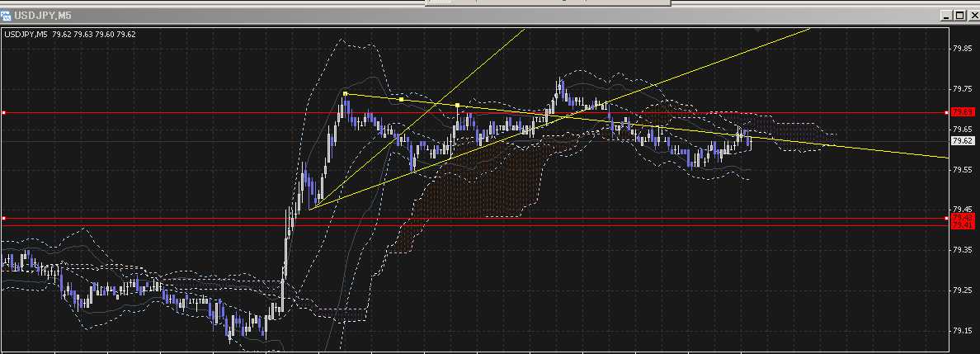Close the USDJPY,M5 chart window

[x=972, y=15]
